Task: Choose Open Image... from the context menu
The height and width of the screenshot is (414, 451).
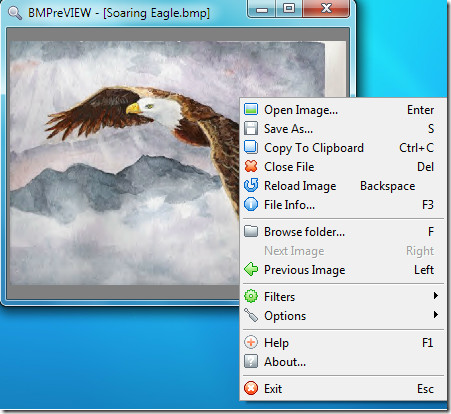Action: (343, 110)
